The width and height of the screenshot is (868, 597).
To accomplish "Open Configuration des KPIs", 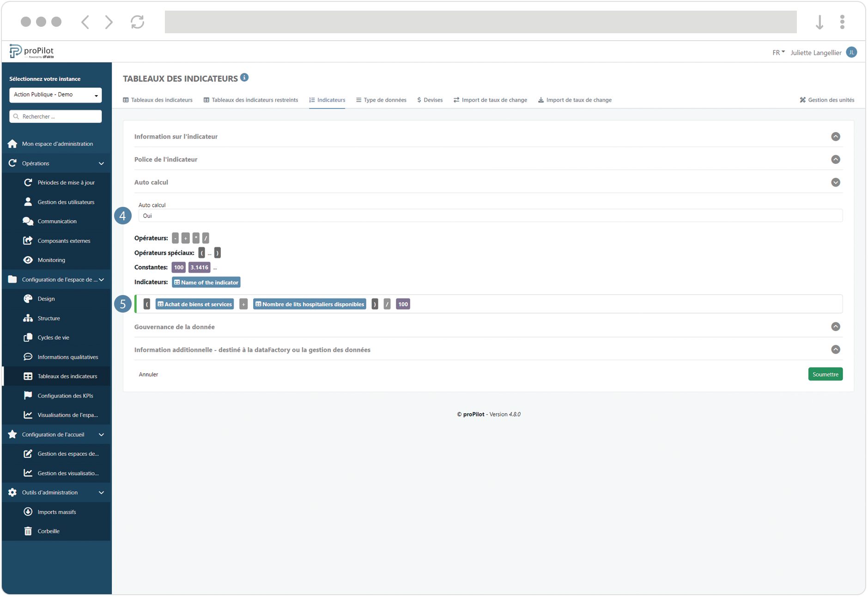I will point(65,395).
